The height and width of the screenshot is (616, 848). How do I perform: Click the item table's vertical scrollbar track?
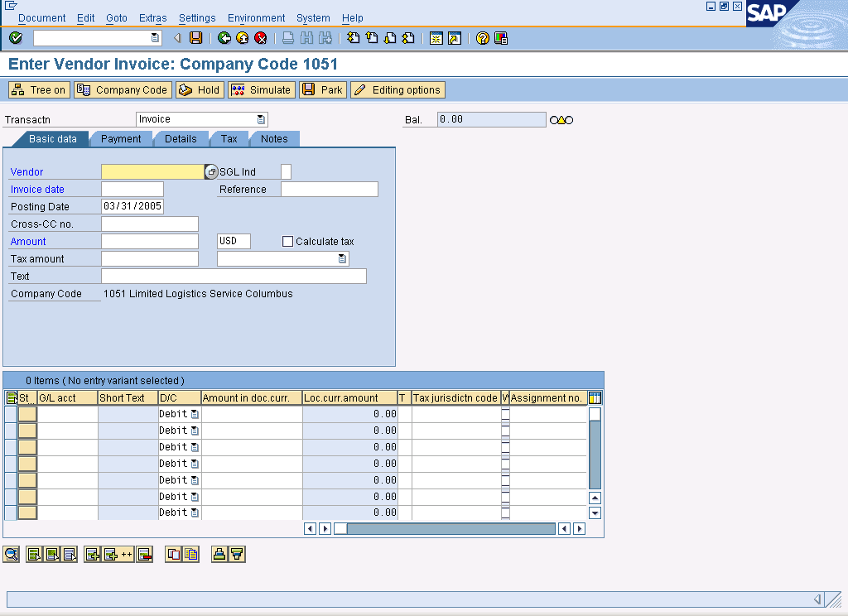595,455
